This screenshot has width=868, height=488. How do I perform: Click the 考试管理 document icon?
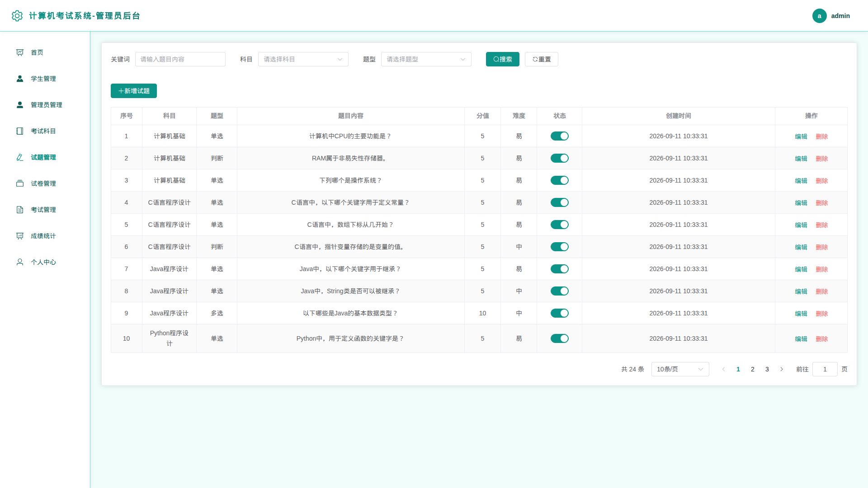click(20, 210)
